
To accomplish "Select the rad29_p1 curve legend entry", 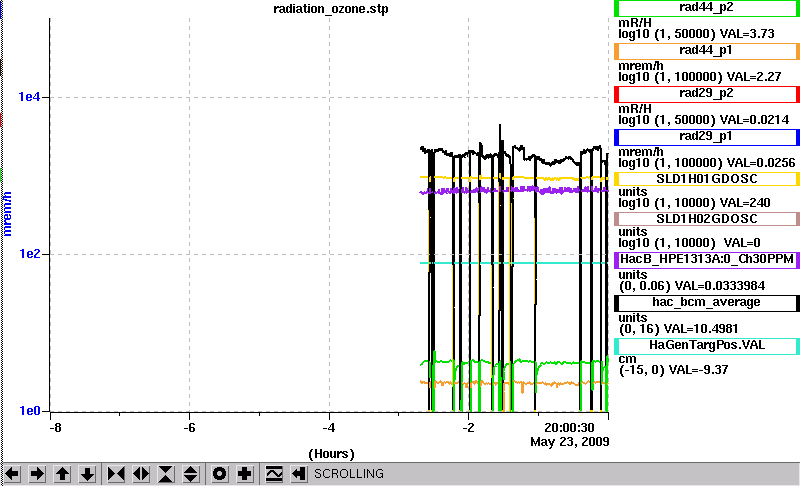I will tap(707, 137).
